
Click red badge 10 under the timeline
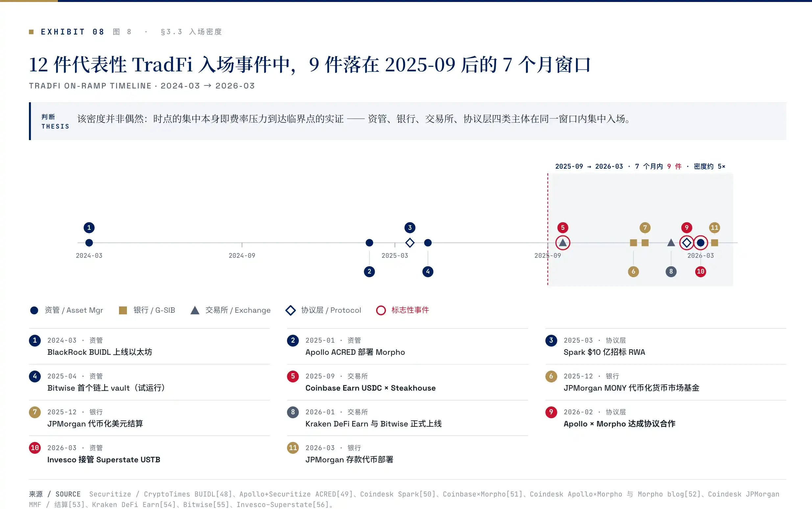coord(701,272)
